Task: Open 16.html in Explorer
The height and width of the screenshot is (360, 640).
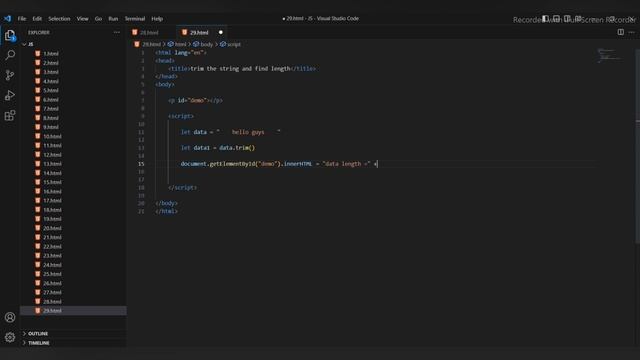Action: (x=52, y=191)
